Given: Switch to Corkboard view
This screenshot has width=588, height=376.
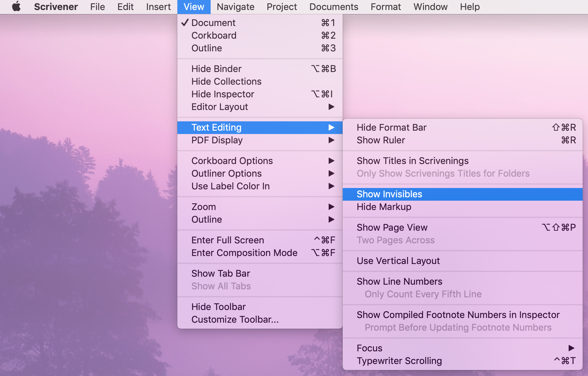Looking at the screenshot, I should [x=260, y=35].
